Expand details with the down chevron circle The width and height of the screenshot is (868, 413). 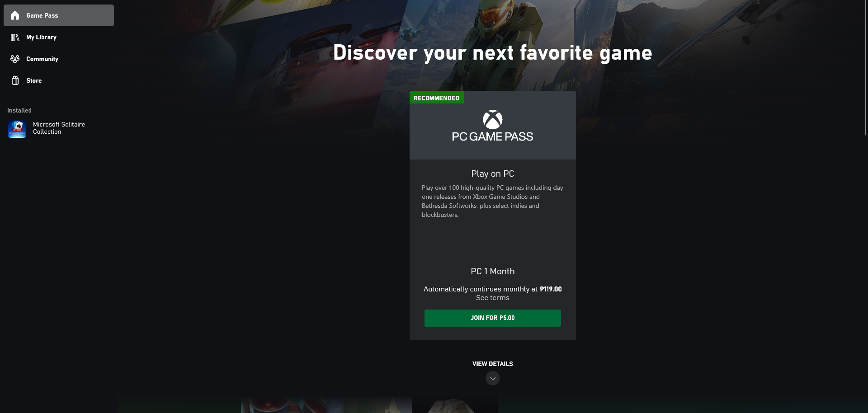[492, 378]
